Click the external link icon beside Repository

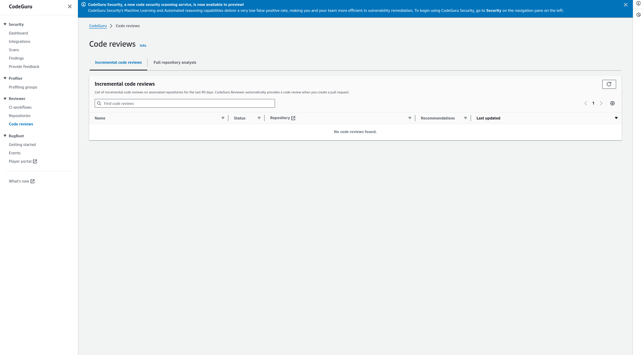pos(293,118)
